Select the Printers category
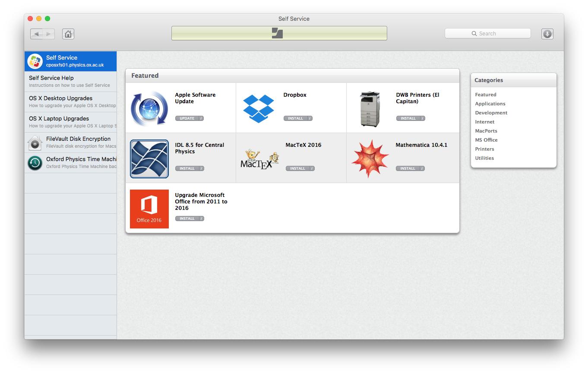The height and width of the screenshot is (374, 588). coord(484,149)
